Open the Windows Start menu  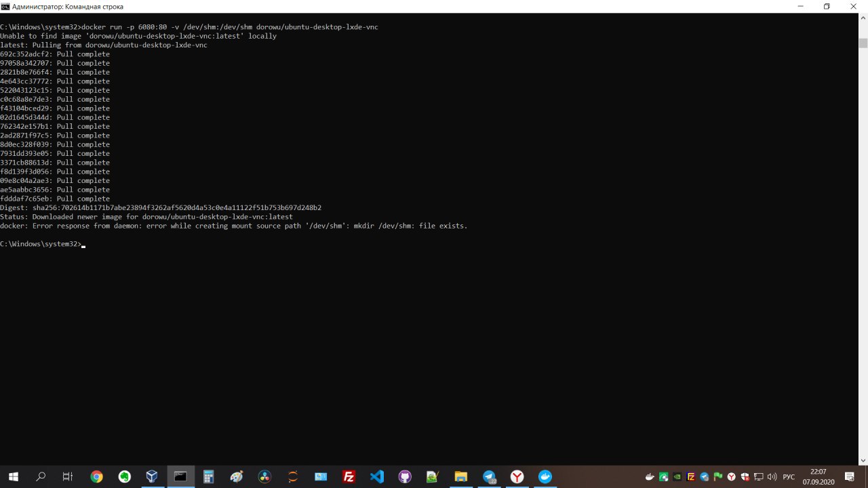coord(13,476)
